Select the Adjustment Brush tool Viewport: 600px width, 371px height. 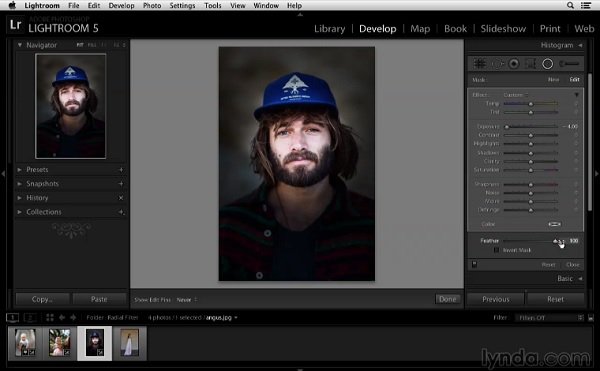(x=569, y=64)
